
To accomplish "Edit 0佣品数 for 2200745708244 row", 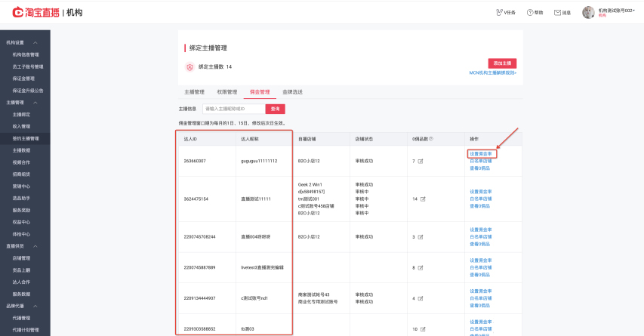I will [x=421, y=237].
